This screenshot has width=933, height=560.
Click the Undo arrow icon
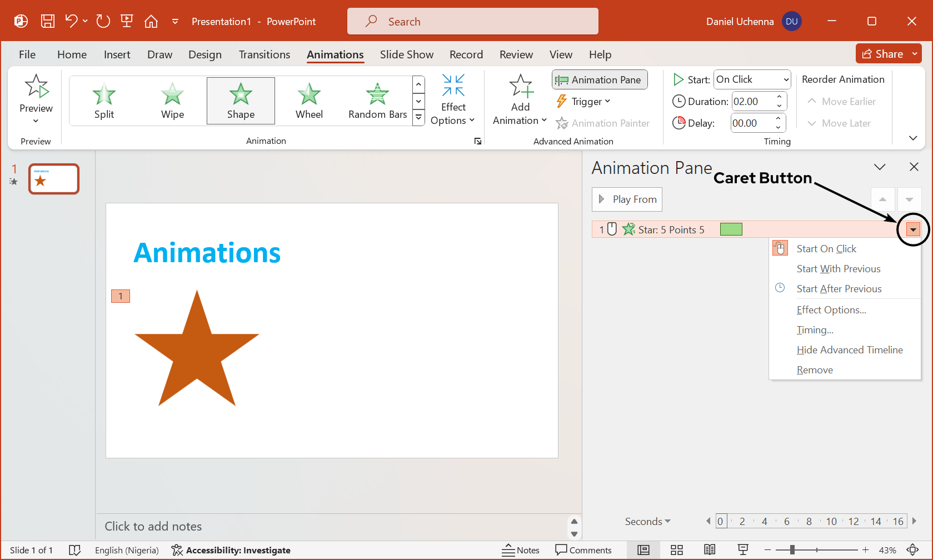(71, 21)
